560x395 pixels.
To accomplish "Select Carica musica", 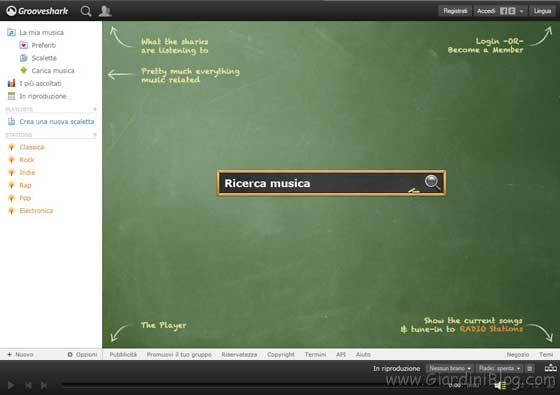I will point(53,71).
